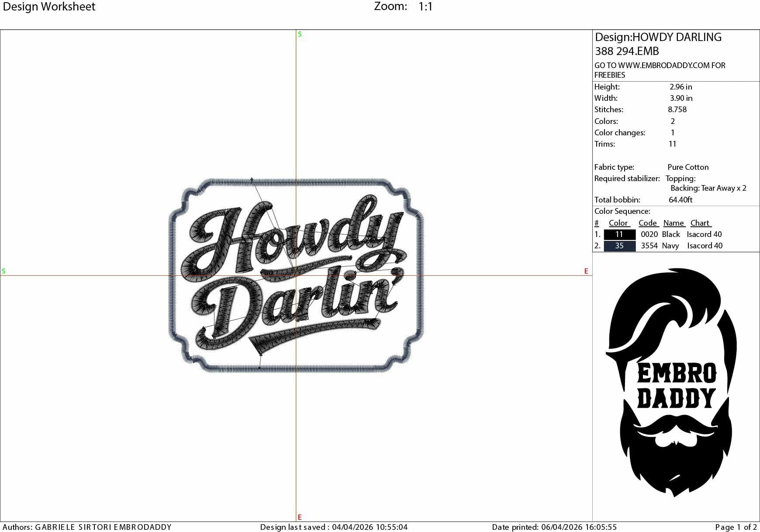Click the 'Date printed' timestamp
The width and height of the screenshot is (760, 532).
coord(554,527)
